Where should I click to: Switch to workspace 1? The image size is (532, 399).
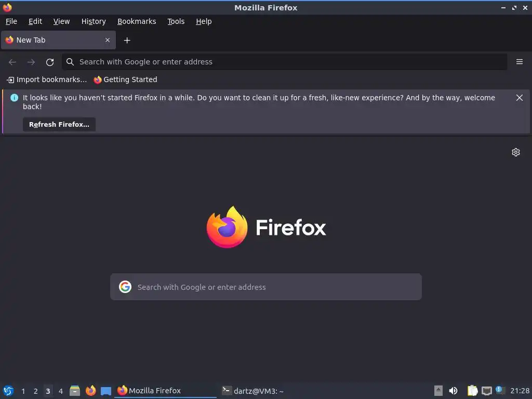pos(23,391)
